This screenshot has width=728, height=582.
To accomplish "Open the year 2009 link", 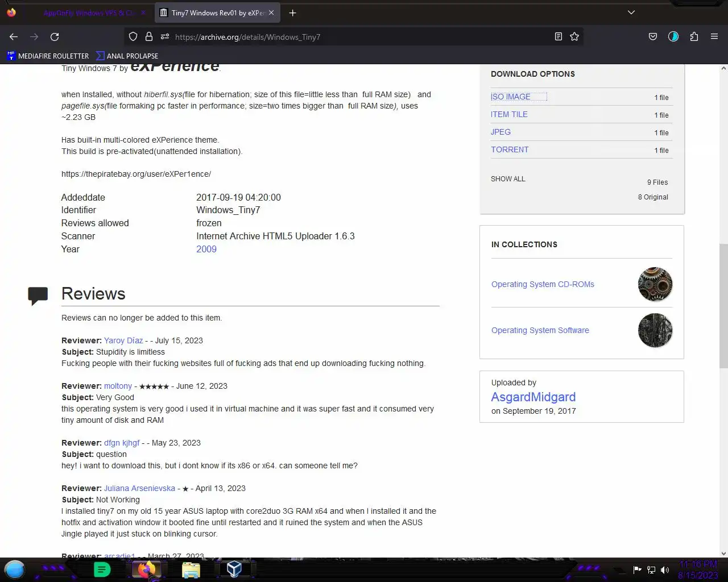I will pos(206,249).
